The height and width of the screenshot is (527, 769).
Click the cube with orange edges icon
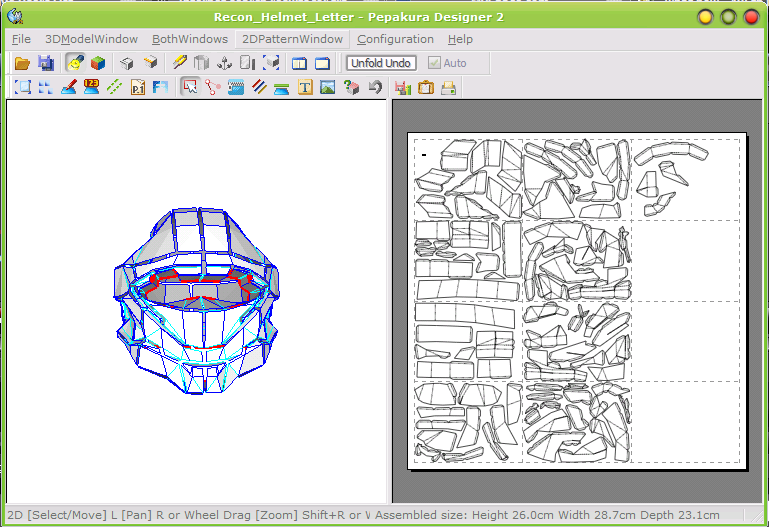151,63
